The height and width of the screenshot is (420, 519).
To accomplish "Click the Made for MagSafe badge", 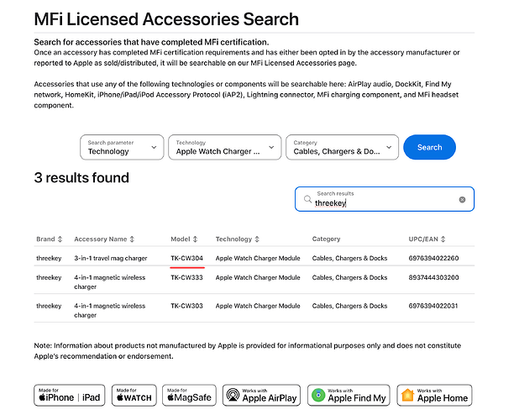I will pyautogui.click(x=187, y=395).
